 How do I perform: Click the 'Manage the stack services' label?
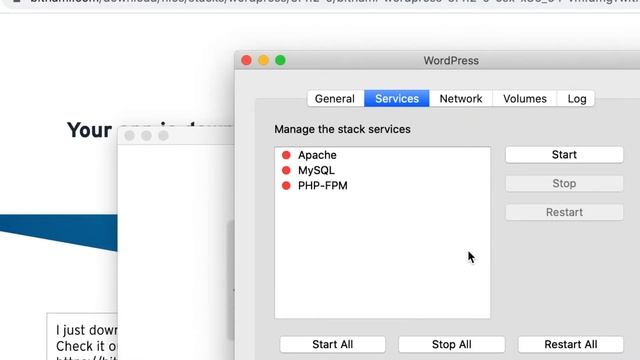pos(342,129)
